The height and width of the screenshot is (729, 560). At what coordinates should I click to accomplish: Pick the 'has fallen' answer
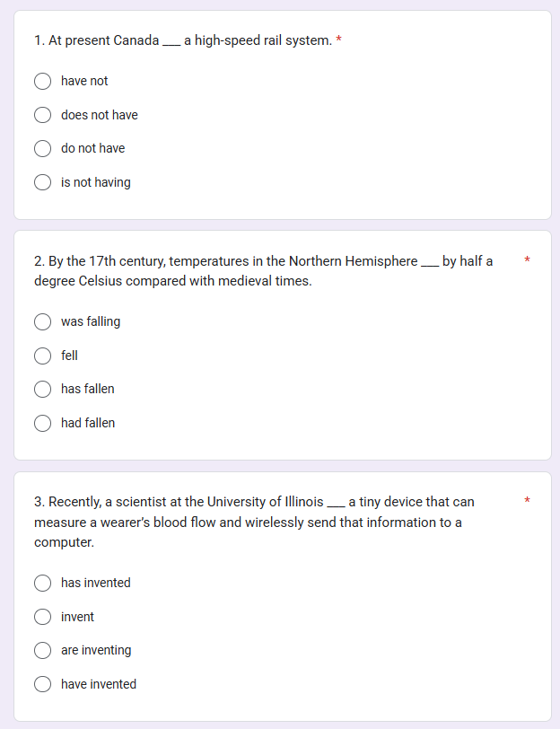point(42,389)
